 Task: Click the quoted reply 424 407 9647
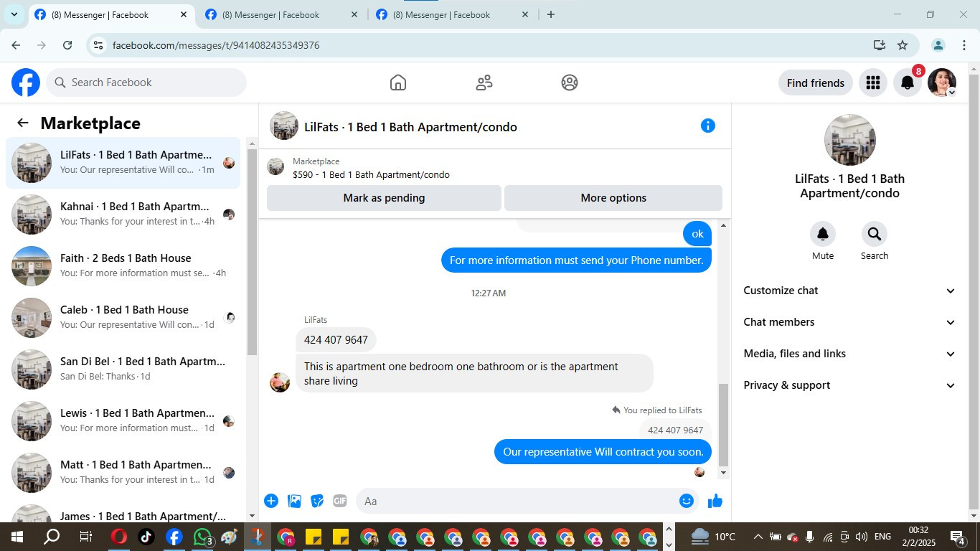point(675,430)
